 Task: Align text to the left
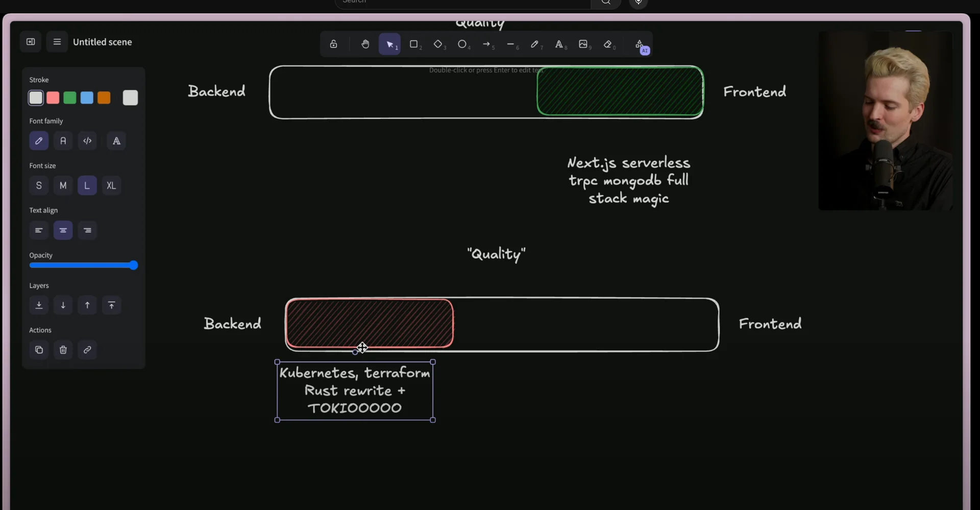point(39,231)
